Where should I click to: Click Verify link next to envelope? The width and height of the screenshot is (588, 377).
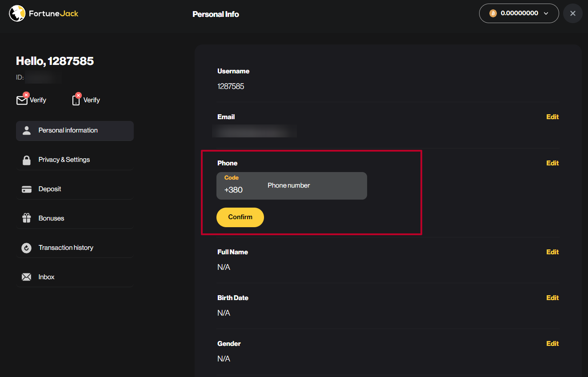pos(38,100)
